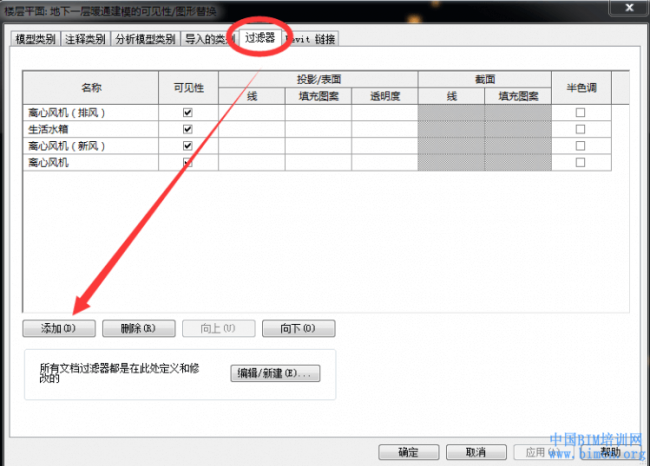Select the 过滤器 tab
Viewport: 650px width, 466px height.
260,38
